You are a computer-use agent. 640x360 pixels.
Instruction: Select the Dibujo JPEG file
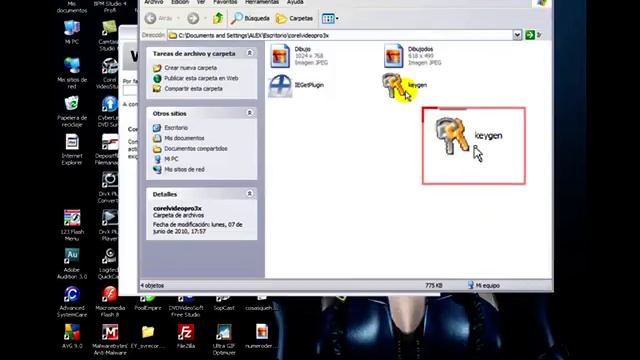click(280, 56)
